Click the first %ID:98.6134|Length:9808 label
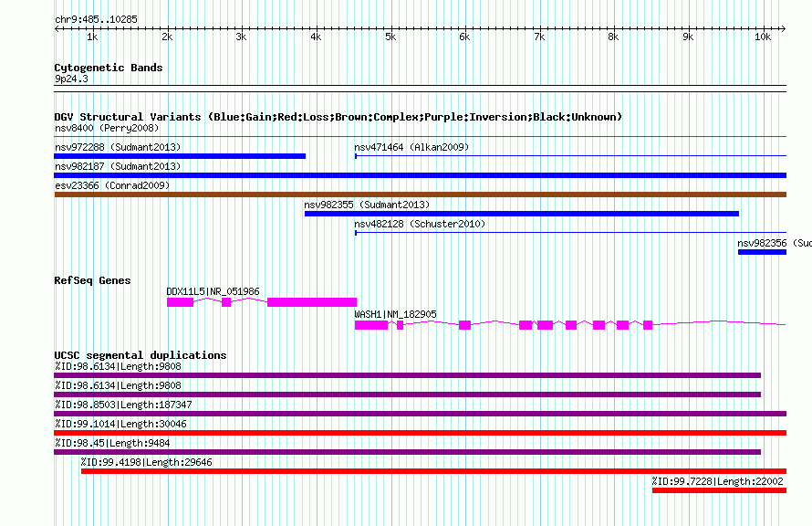This screenshot has height=526, width=812. tap(118, 366)
